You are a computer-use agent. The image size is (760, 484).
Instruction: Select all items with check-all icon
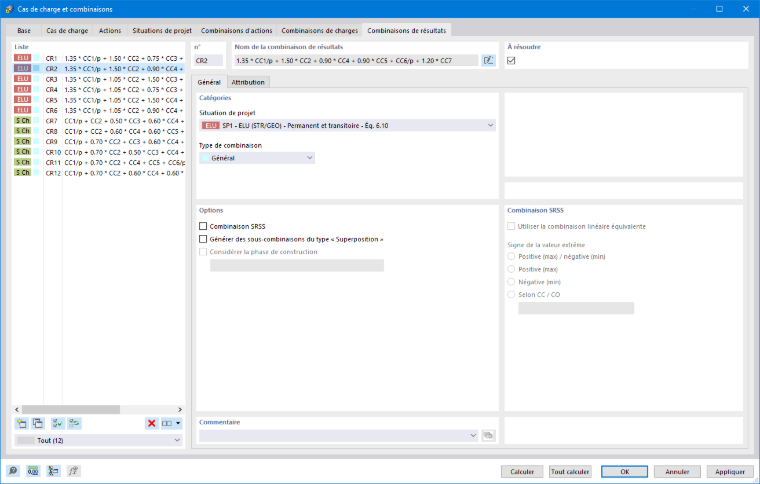[58, 423]
